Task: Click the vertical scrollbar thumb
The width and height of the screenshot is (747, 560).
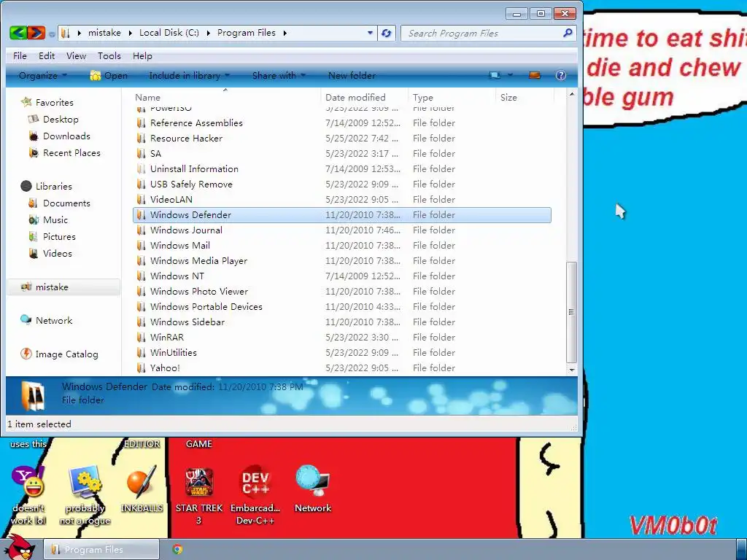Action: pyautogui.click(x=572, y=312)
